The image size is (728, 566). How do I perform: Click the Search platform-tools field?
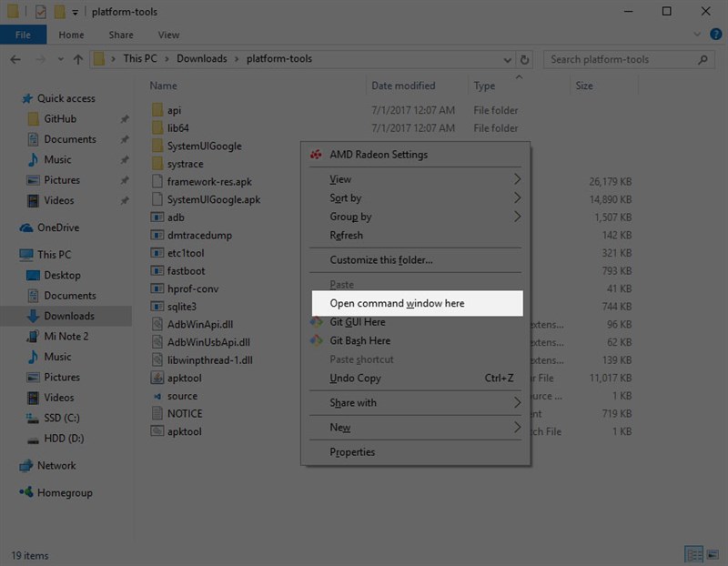pos(621,59)
